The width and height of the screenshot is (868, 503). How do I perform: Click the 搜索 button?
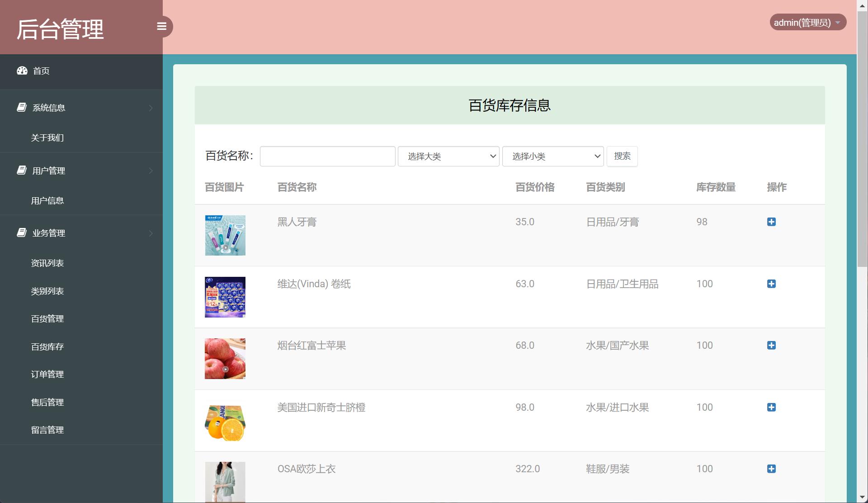pyautogui.click(x=622, y=156)
